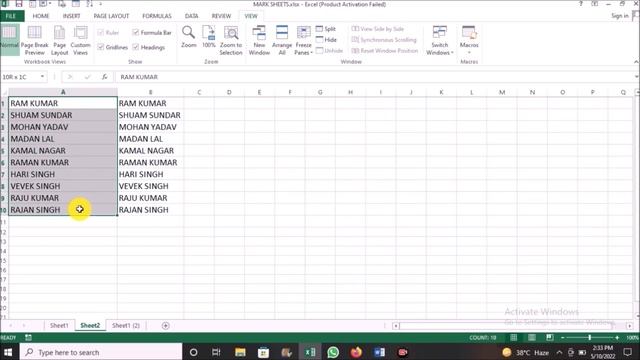
Task: Switch to Sheet1 (2) tab
Action: 126,325
